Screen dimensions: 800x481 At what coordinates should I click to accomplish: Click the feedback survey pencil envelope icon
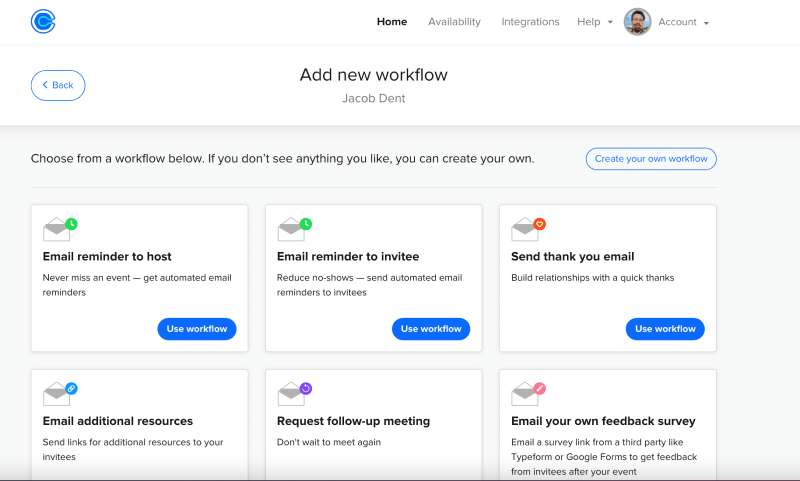tap(526, 394)
